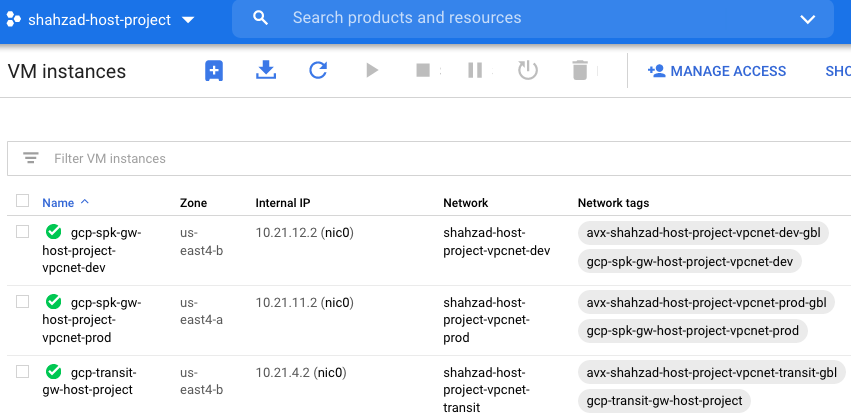Expand the search bar chevron arrow

click(x=808, y=20)
